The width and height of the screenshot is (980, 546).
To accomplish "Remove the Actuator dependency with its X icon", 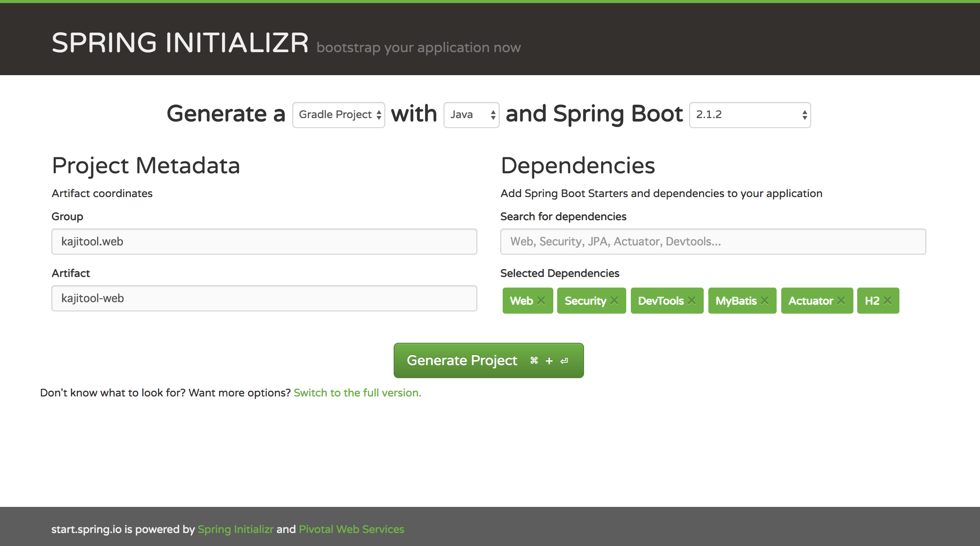I will [841, 301].
